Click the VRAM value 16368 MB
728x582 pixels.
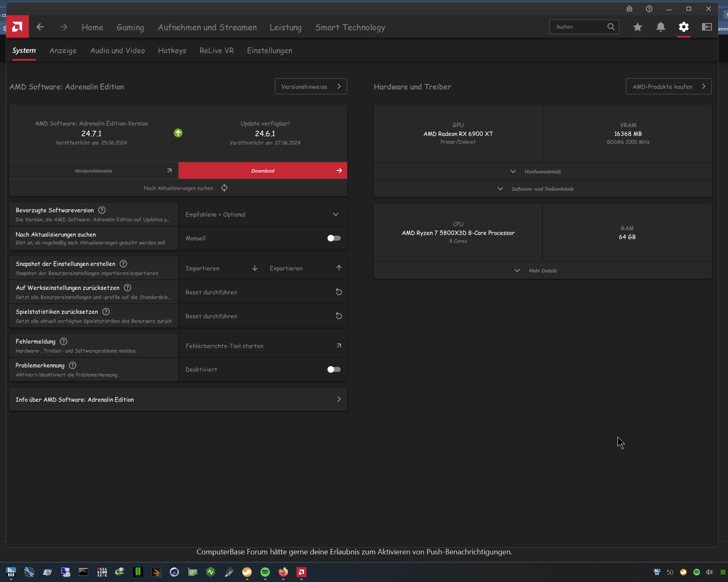coord(628,134)
